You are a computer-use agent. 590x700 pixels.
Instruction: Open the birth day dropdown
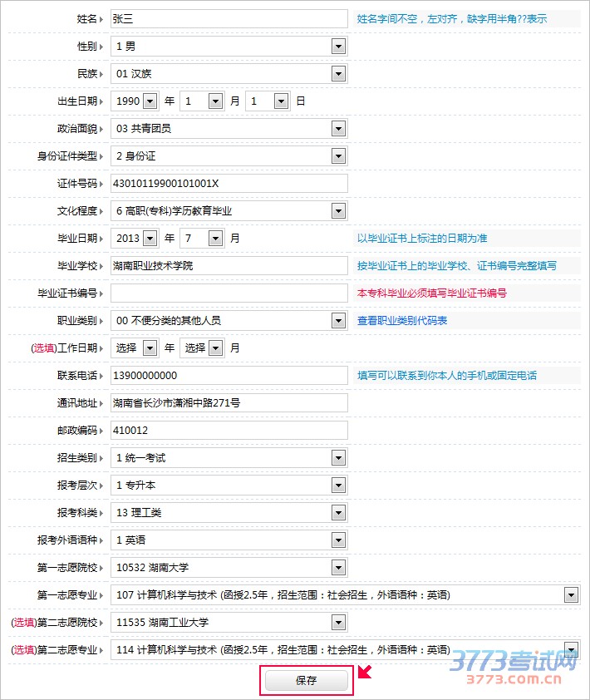click(268, 101)
